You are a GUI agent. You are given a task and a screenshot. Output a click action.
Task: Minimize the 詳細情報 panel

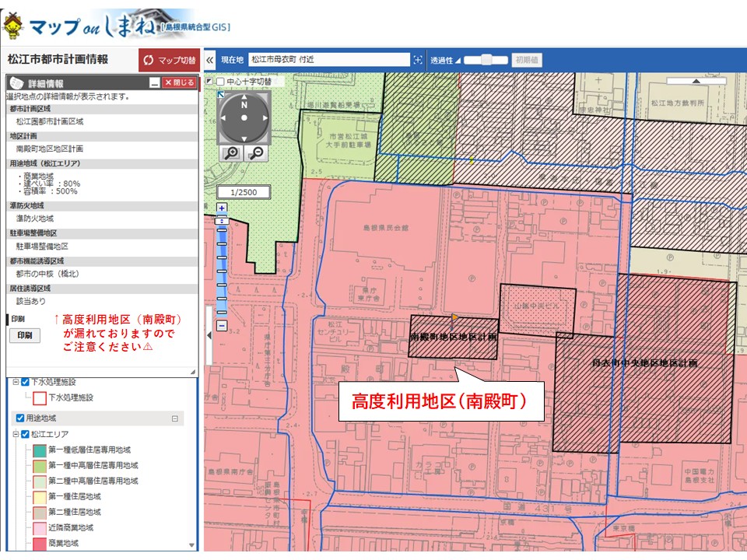154,83
